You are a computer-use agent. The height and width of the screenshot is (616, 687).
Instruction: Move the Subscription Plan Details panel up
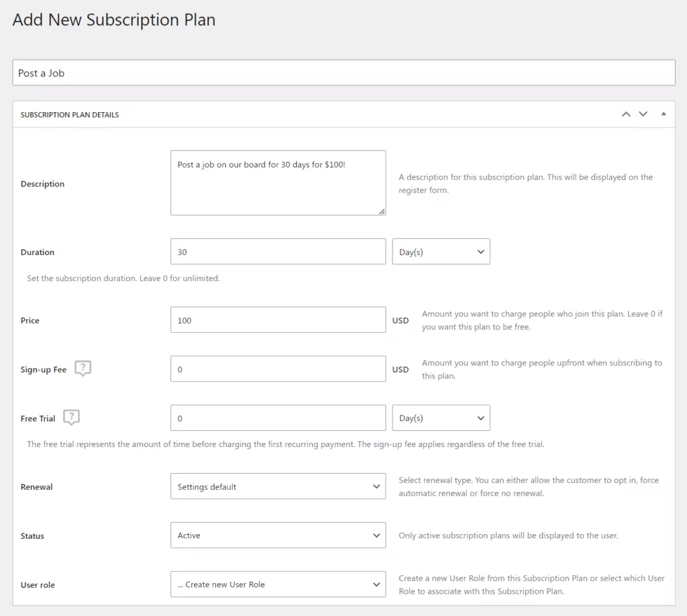(x=626, y=114)
